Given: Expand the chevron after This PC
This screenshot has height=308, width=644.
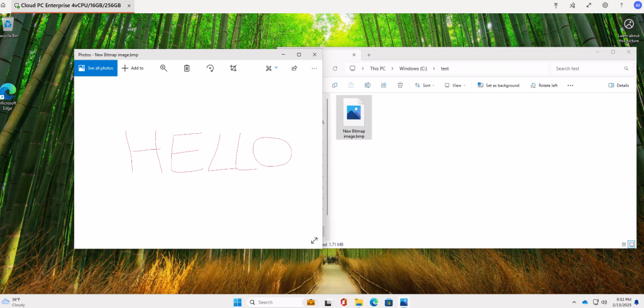Looking at the screenshot, I should click(x=392, y=69).
